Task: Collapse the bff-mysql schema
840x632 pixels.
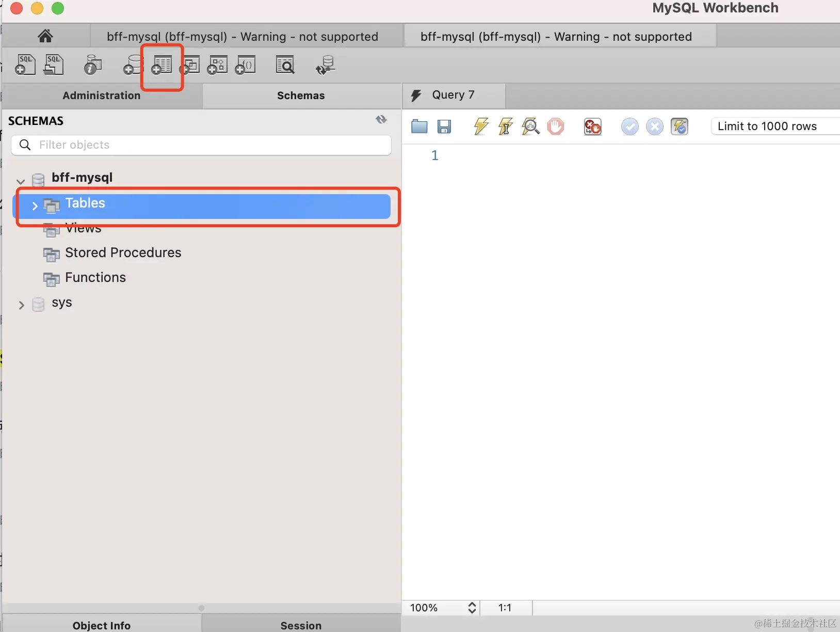Action: pyautogui.click(x=20, y=181)
